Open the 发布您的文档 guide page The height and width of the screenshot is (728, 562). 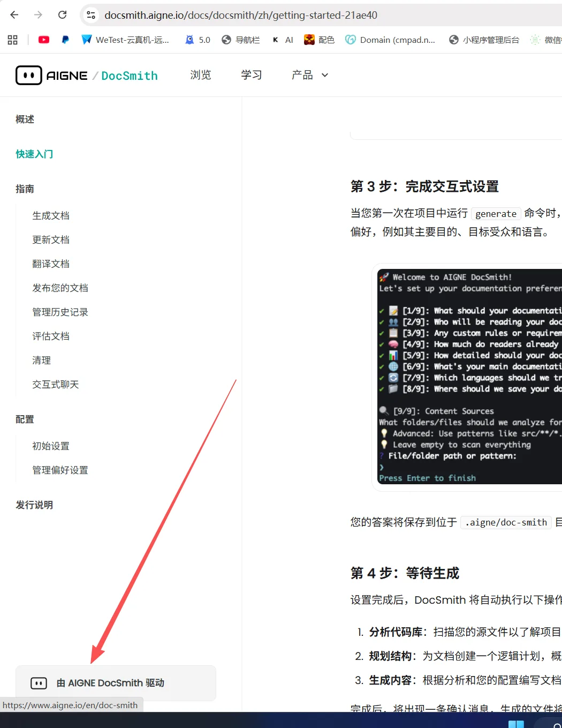click(60, 288)
